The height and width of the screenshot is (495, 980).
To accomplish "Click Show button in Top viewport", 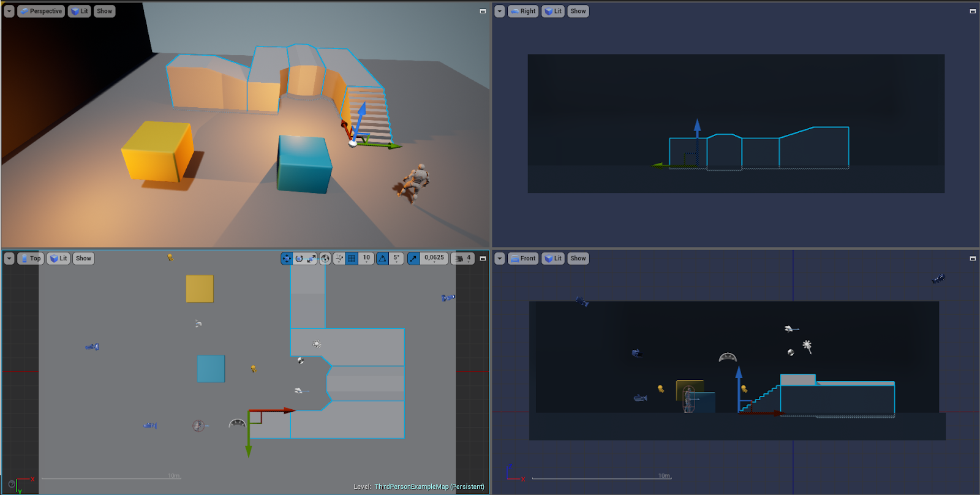I will (x=83, y=259).
